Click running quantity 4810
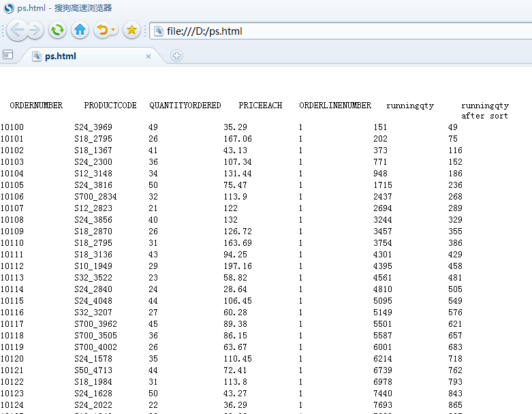The width and height of the screenshot is (532, 414). click(x=383, y=289)
